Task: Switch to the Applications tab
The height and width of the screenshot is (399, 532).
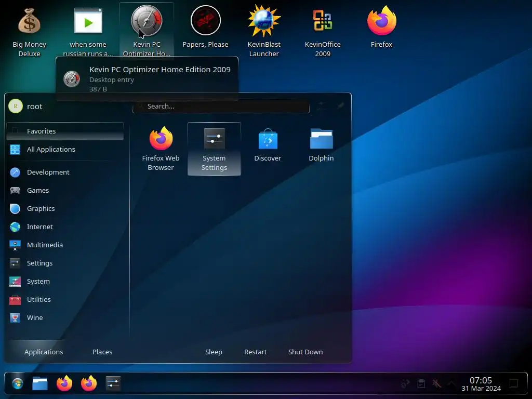Action: pos(44,352)
